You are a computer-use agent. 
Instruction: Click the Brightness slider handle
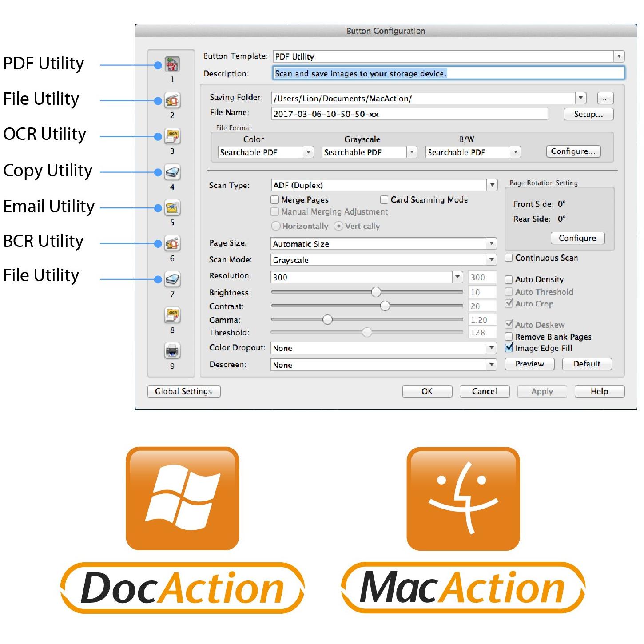(x=376, y=292)
